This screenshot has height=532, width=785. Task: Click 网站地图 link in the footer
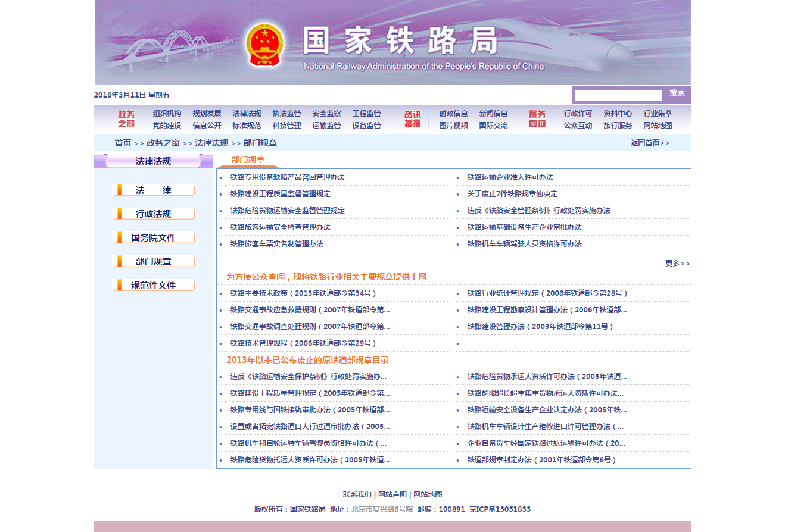tap(428, 495)
